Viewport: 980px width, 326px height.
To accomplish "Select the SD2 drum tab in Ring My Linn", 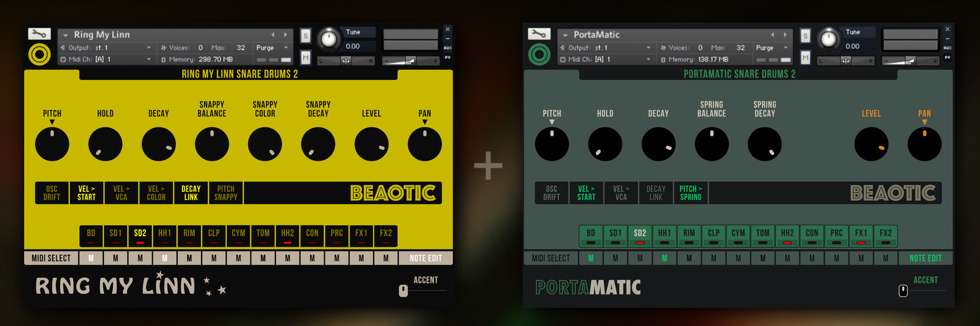I will tap(140, 236).
